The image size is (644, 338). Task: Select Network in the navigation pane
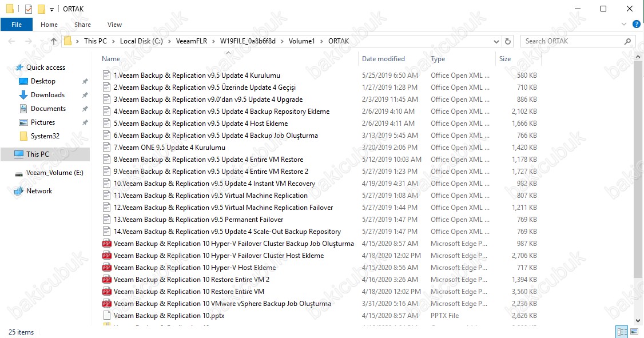point(39,191)
